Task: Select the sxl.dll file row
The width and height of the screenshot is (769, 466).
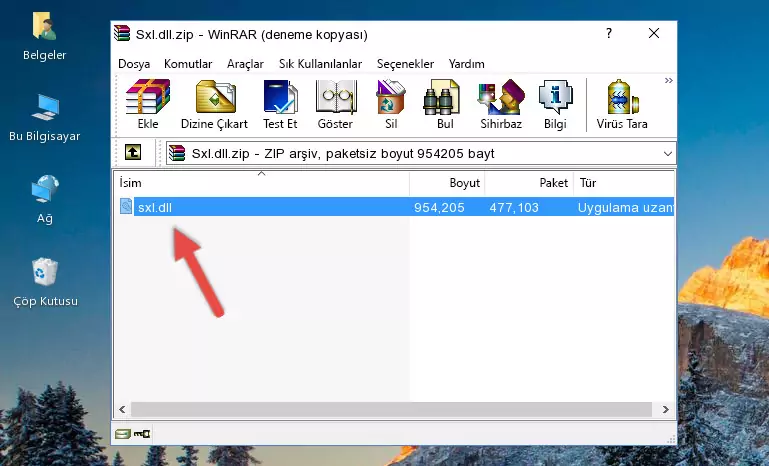Action: 396,207
